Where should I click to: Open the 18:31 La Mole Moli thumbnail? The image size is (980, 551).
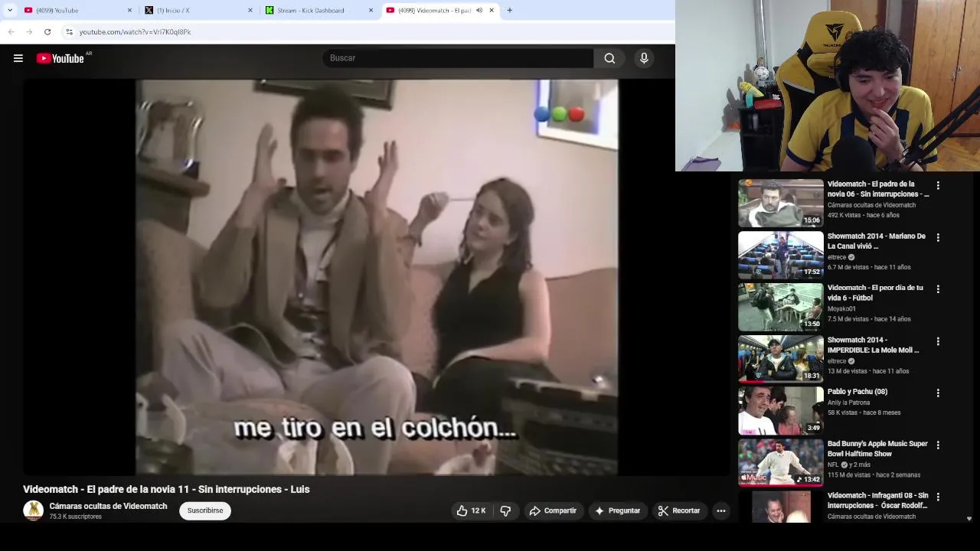(x=780, y=359)
